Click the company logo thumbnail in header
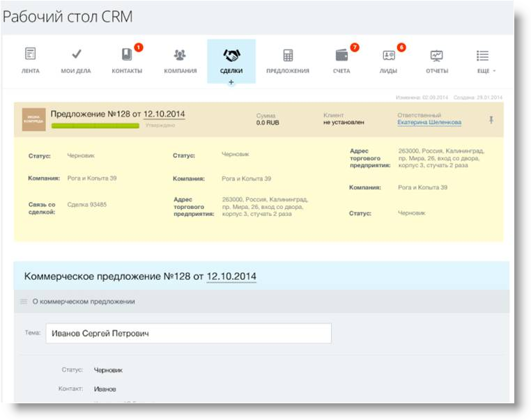531x420 pixels. (x=33, y=120)
